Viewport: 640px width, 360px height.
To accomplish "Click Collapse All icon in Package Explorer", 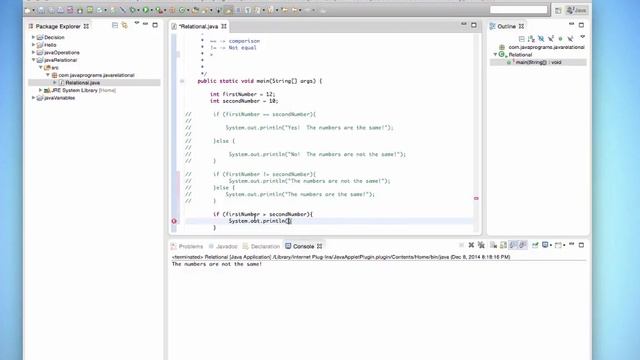I will coord(115,25).
